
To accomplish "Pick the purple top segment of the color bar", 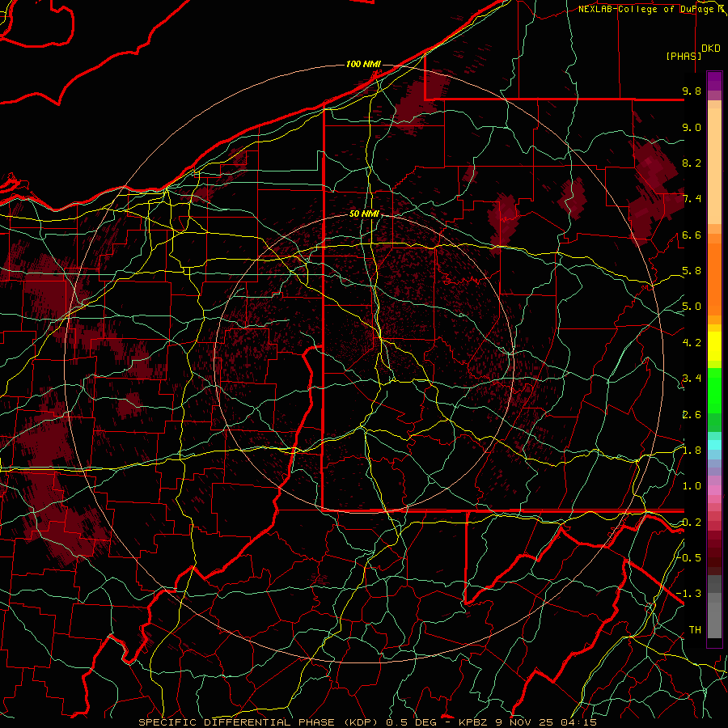I will pos(714,81).
